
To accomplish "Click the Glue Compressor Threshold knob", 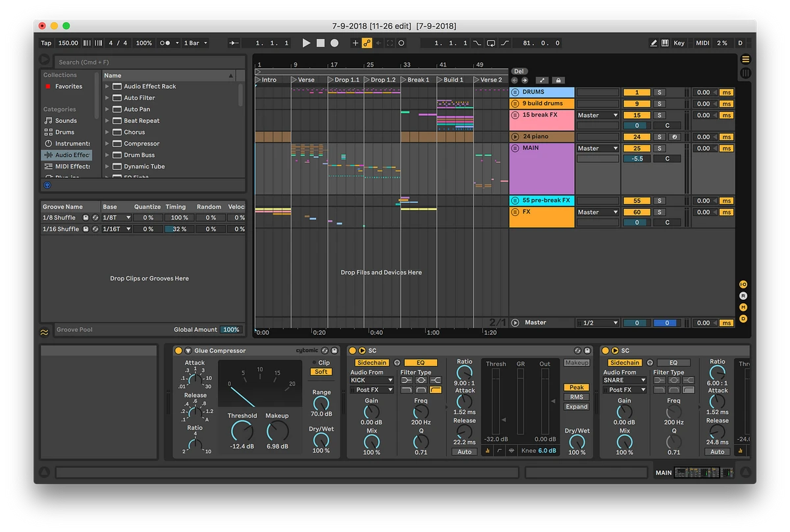I will (x=242, y=431).
